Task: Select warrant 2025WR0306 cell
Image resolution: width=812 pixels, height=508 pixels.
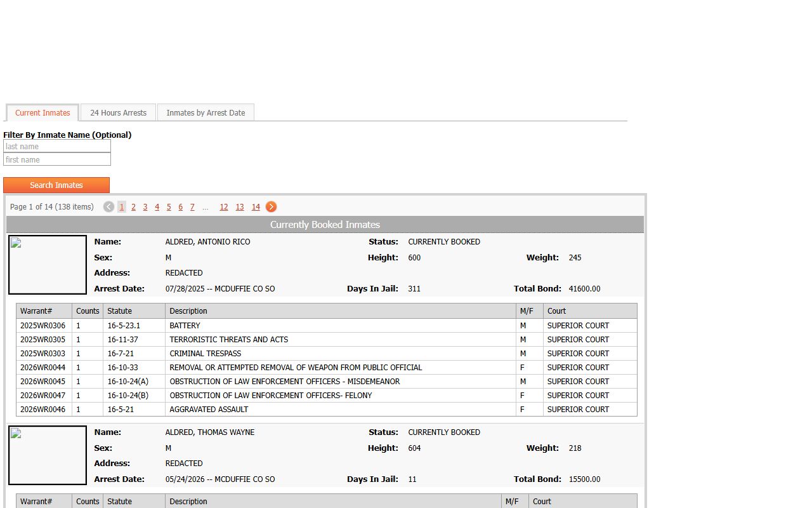Action: (x=44, y=326)
